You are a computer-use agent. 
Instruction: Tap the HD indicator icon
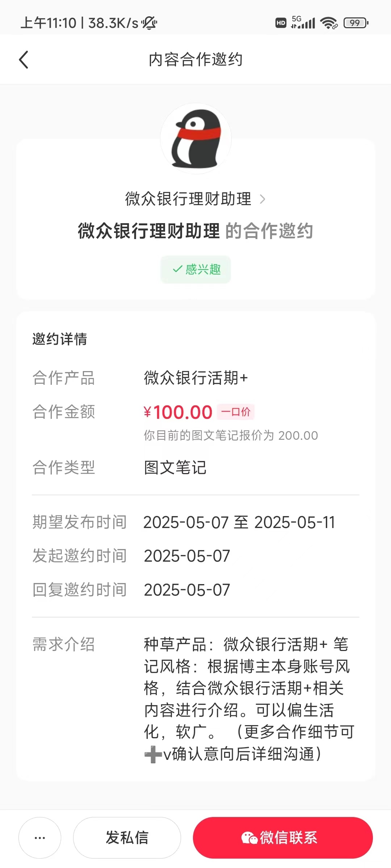tap(281, 23)
